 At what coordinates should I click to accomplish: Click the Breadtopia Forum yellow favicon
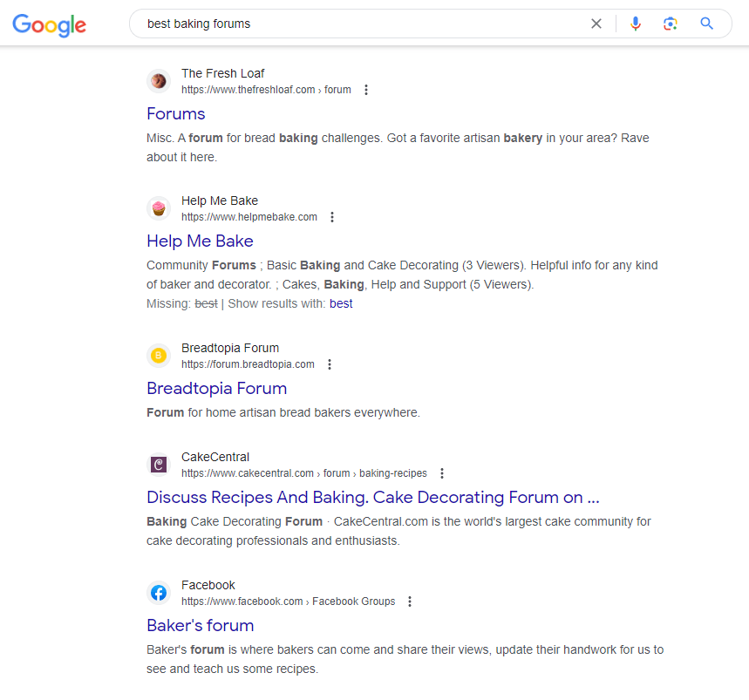coord(159,356)
